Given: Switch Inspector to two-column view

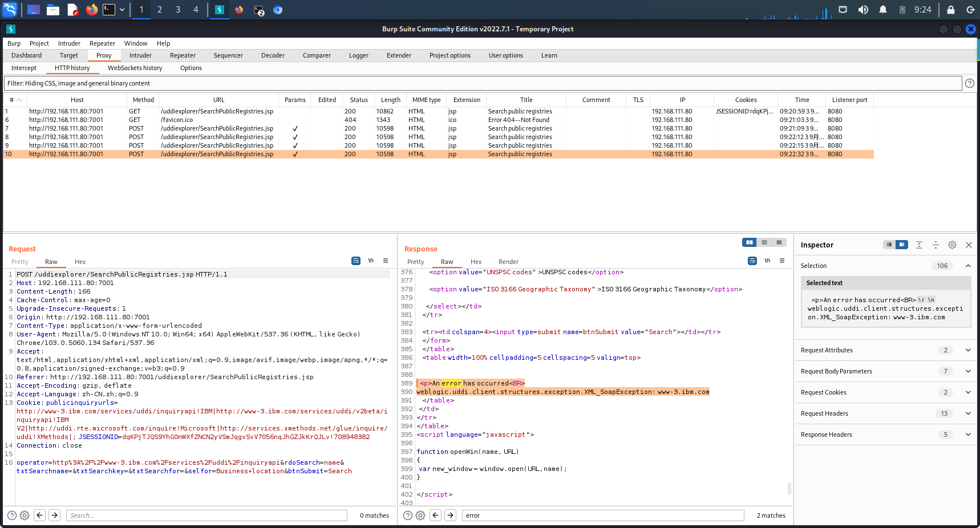Looking at the screenshot, I should coord(902,245).
